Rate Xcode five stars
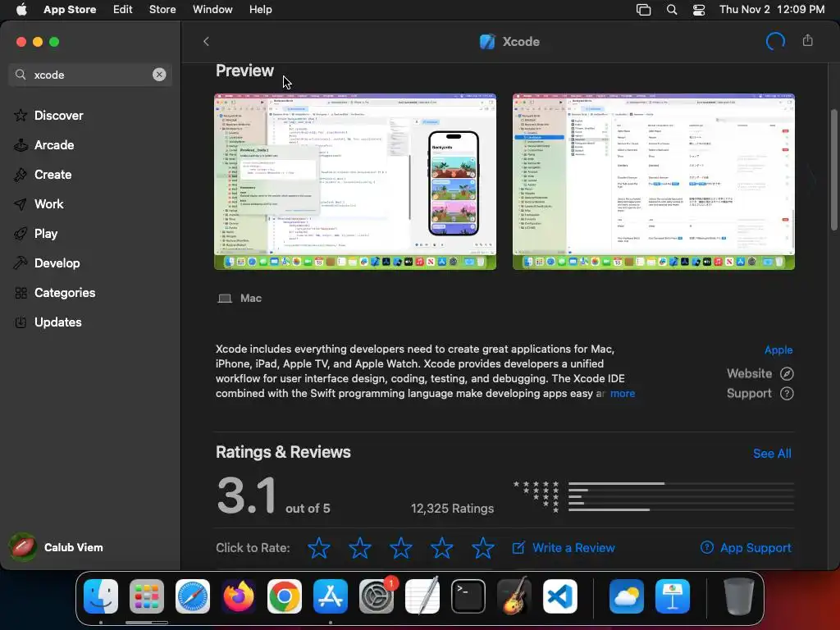Viewport: 840px width, 630px height. pyautogui.click(x=482, y=547)
